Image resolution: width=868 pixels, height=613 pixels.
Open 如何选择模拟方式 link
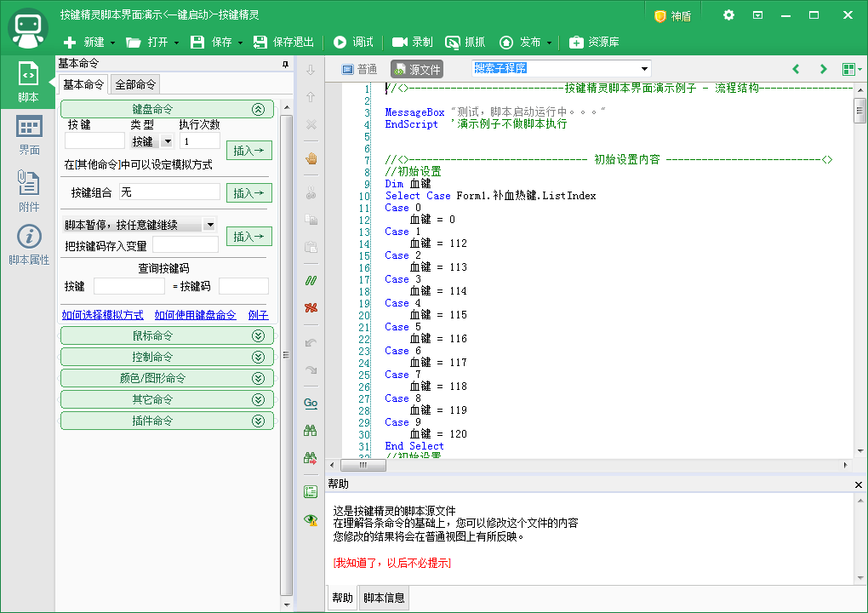(x=102, y=315)
